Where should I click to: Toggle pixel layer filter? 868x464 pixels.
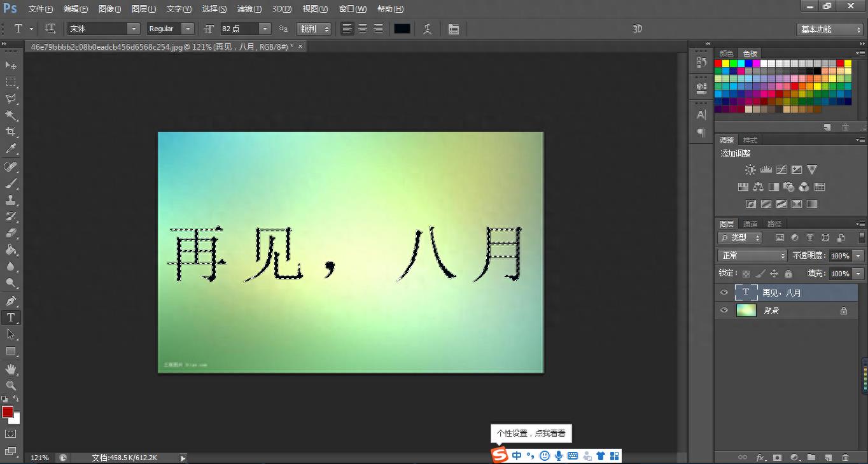point(780,238)
